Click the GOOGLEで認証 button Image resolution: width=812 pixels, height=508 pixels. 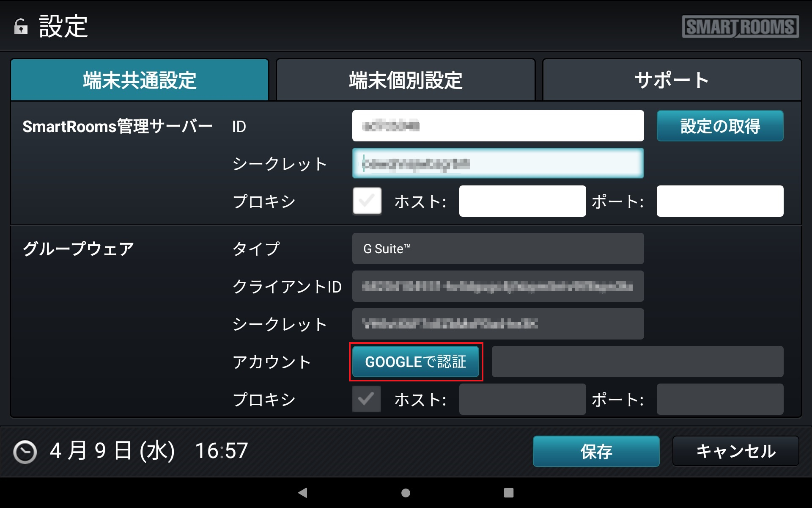click(416, 362)
